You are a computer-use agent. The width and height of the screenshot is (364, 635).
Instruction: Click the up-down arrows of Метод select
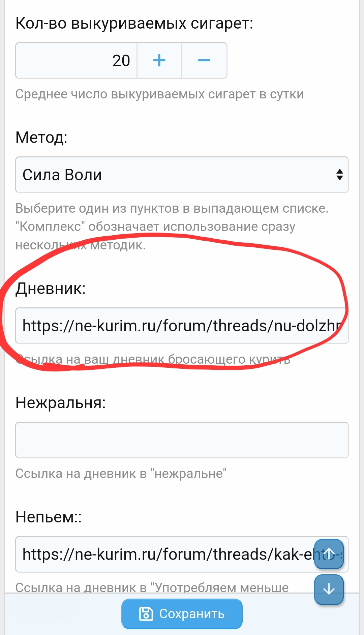pyautogui.click(x=339, y=175)
